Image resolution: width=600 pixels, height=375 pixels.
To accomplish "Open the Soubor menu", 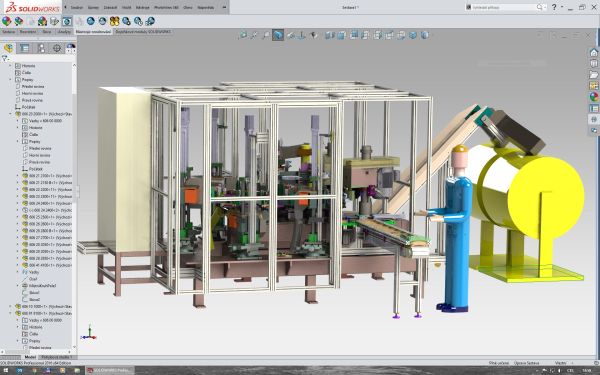I will tap(77, 7).
